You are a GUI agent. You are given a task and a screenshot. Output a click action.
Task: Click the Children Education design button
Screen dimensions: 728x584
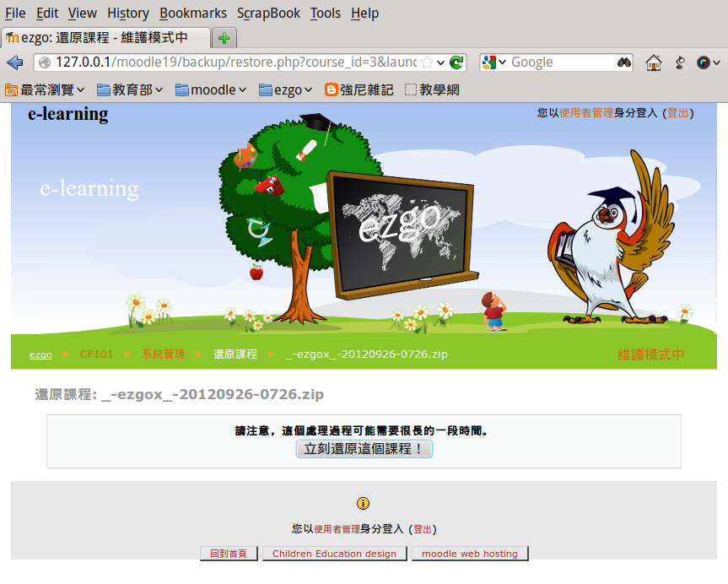[334, 554]
